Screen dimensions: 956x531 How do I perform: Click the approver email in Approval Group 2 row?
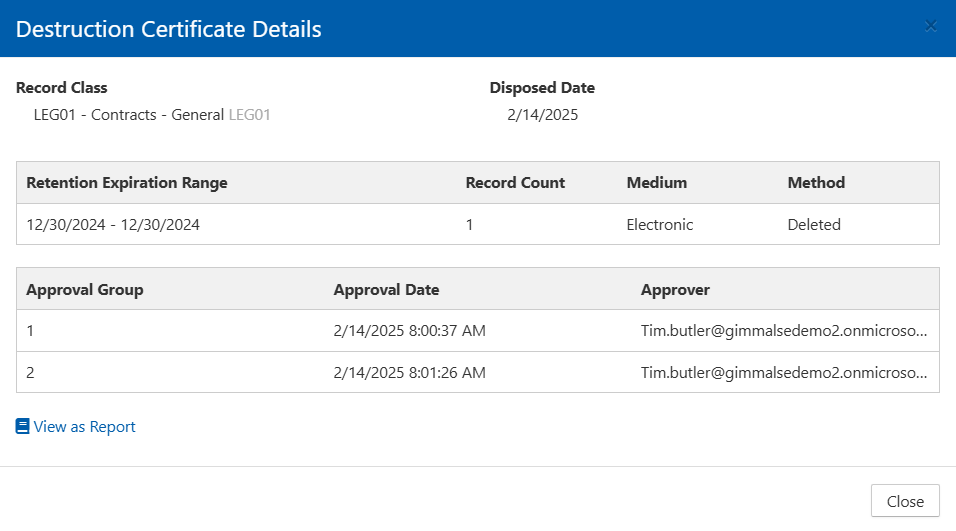(784, 373)
